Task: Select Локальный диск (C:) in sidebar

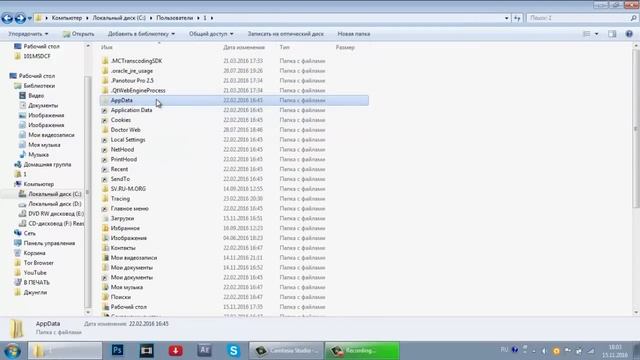Action: pyautogui.click(x=55, y=194)
